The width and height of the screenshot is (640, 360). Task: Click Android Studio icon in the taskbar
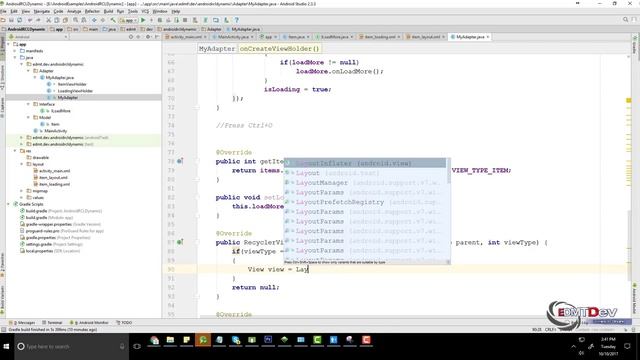click(x=203, y=340)
